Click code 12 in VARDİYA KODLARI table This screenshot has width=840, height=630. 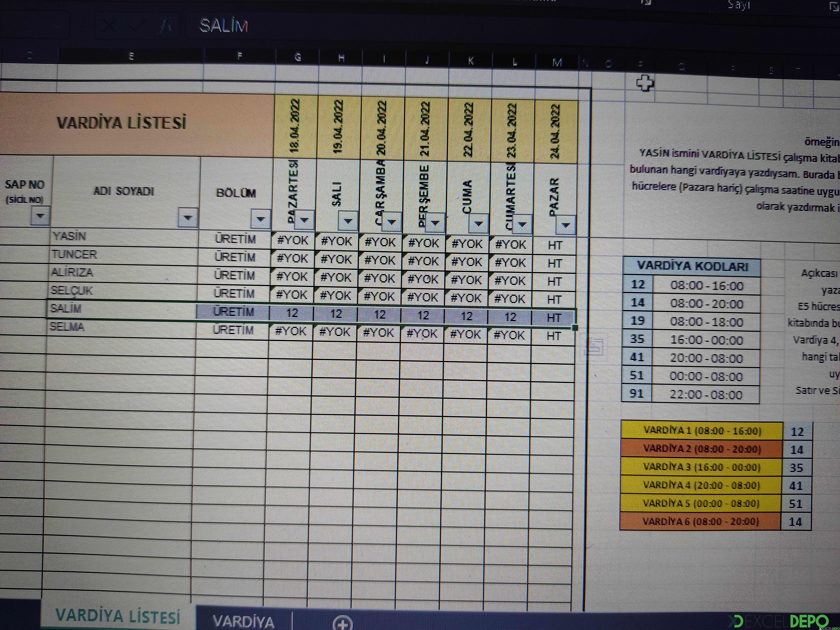(638, 284)
